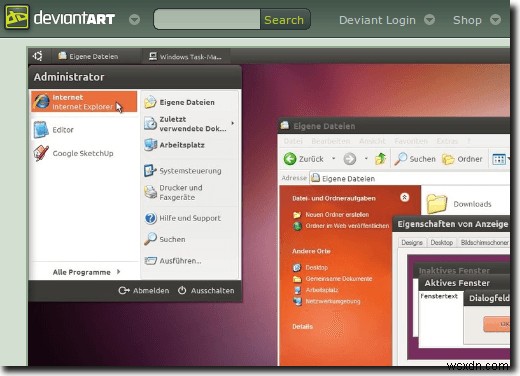Open Favoriten menu in Eigene Dateien window
The height and width of the screenshot is (376, 520).
pyautogui.click(x=411, y=141)
